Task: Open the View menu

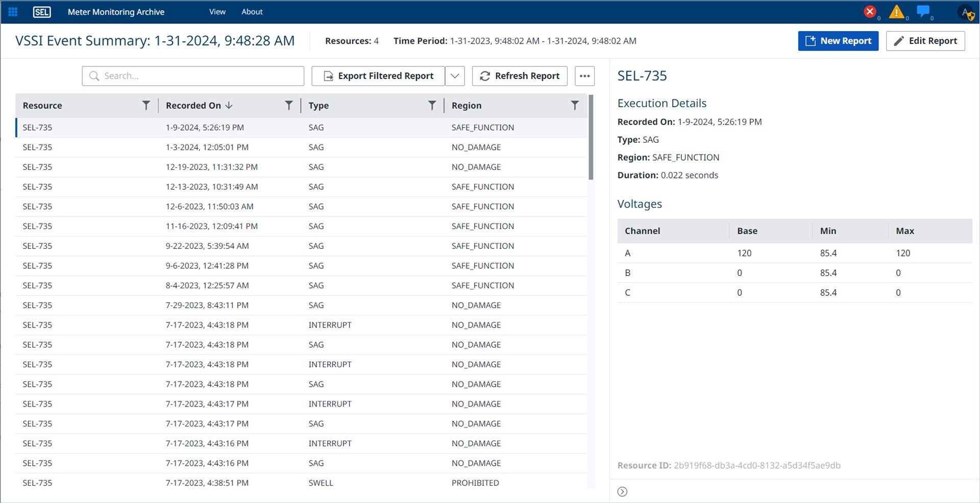Action: (x=217, y=12)
